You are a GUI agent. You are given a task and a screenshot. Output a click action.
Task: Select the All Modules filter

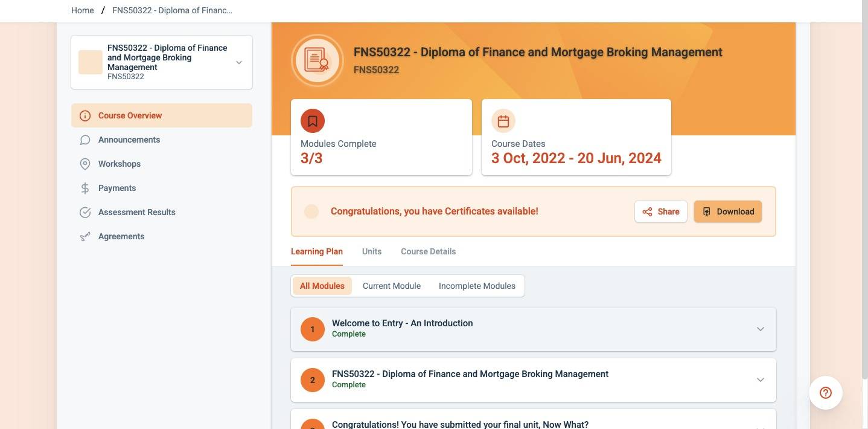coord(322,286)
